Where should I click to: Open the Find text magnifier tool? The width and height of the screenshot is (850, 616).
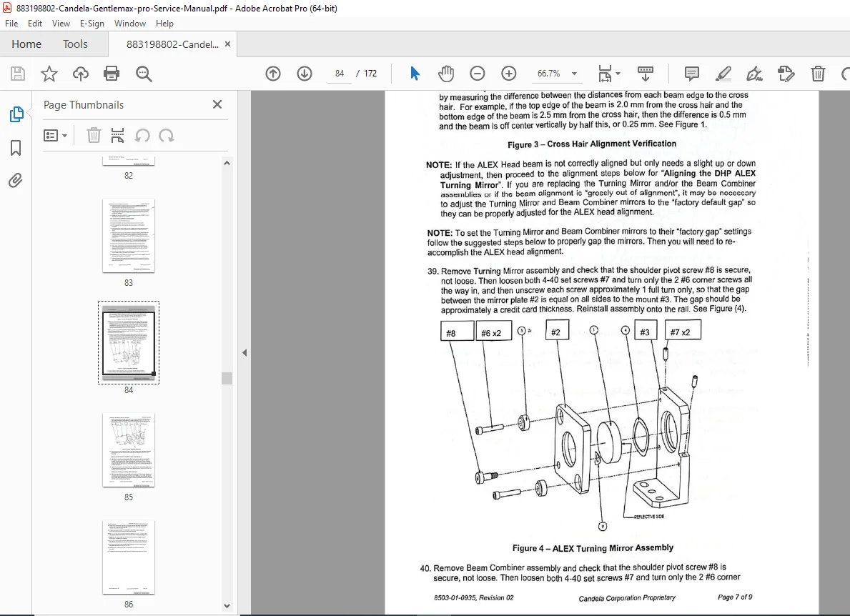click(144, 74)
